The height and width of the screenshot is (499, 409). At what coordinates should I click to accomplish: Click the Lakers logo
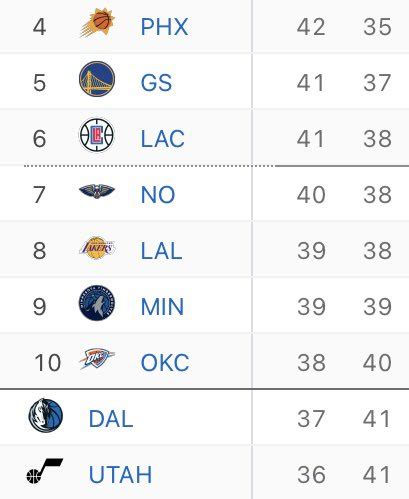(x=97, y=248)
